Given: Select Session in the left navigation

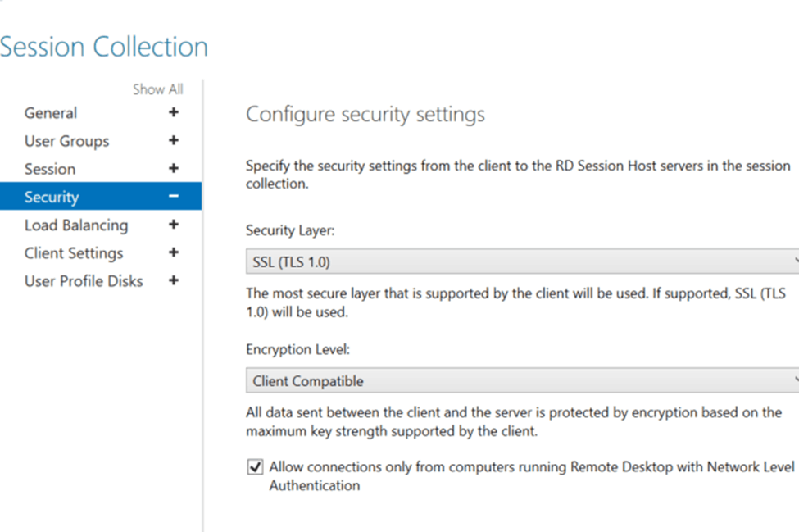Looking at the screenshot, I should coord(50,169).
